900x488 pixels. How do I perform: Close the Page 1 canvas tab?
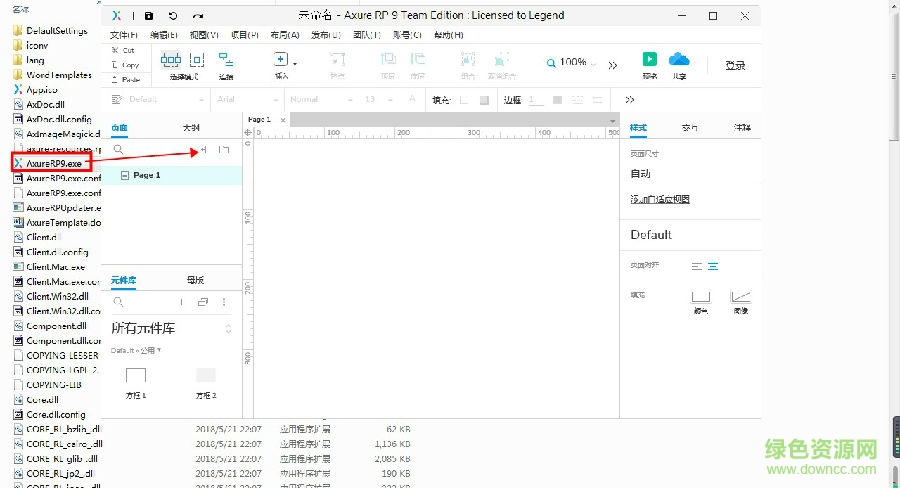tap(283, 120)
